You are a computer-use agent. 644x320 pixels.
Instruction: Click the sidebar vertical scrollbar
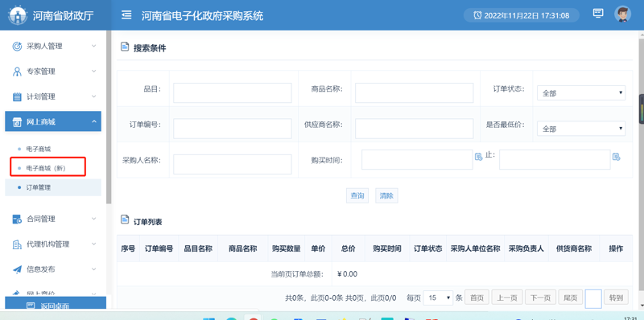(109, 117)
